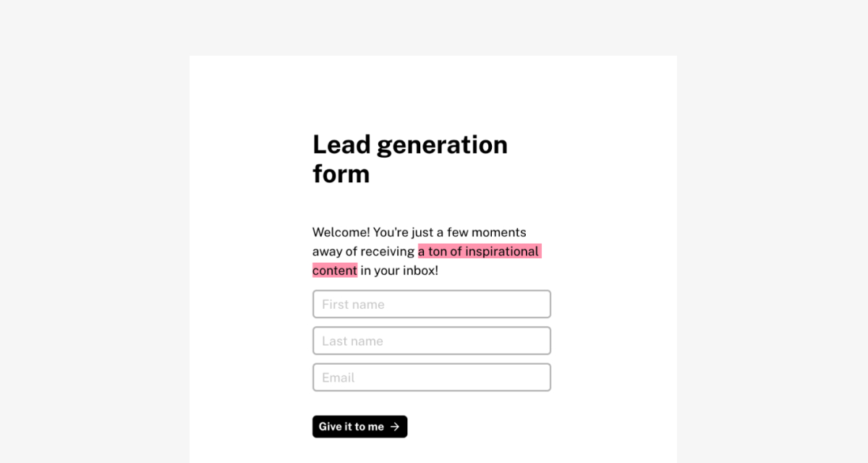Focus the Email input field
Viewport: 868px width, 463px height.
[x=432, y=378]
